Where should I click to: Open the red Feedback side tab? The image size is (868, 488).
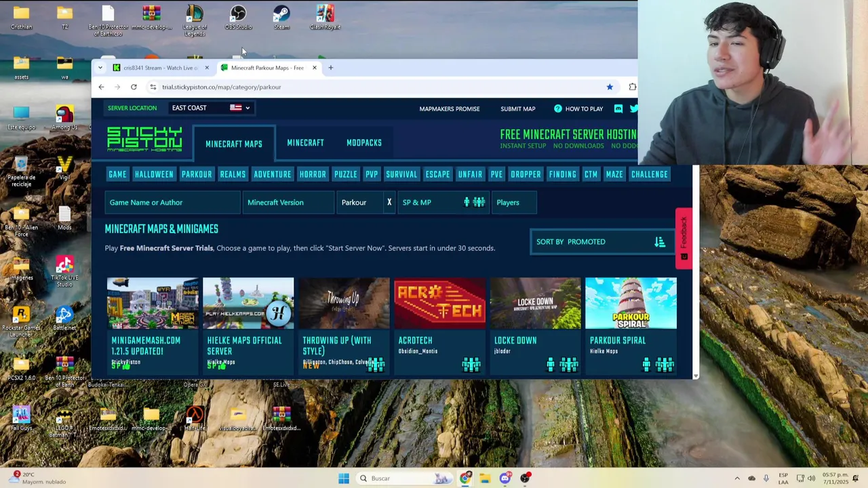tap(684, 239)
